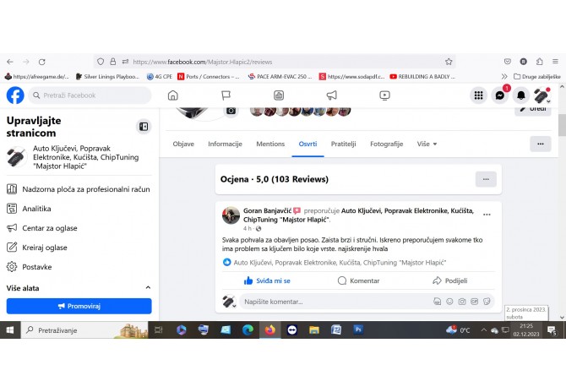This screenshot has width=566, height=392.
Task: Open the browser extensions icon
Action: point(539,62)
